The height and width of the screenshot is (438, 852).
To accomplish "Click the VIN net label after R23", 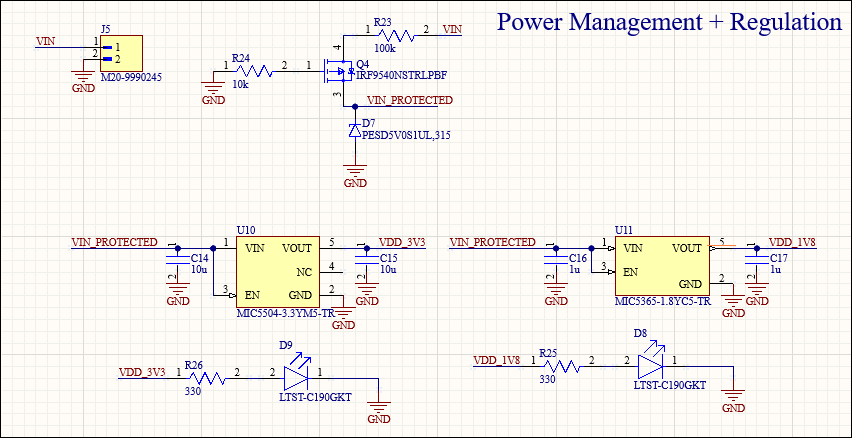I will pyautogui.click(x=453, y=29).
